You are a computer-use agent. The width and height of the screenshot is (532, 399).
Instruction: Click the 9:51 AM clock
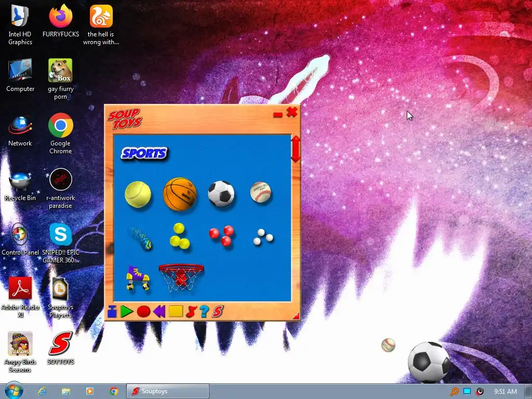tap(505, 392)
